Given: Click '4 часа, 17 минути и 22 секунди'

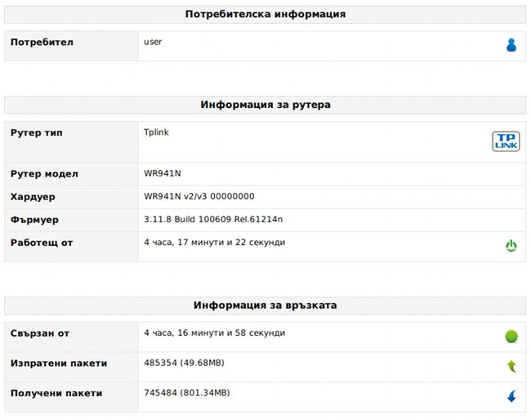Looking at the screenshot, I should tap(215, 243).
